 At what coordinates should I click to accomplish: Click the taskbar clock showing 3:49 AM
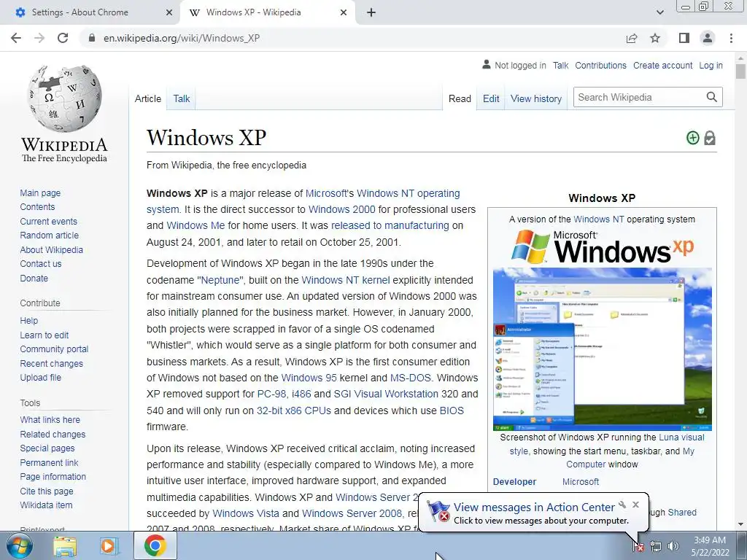pos(710,546)
